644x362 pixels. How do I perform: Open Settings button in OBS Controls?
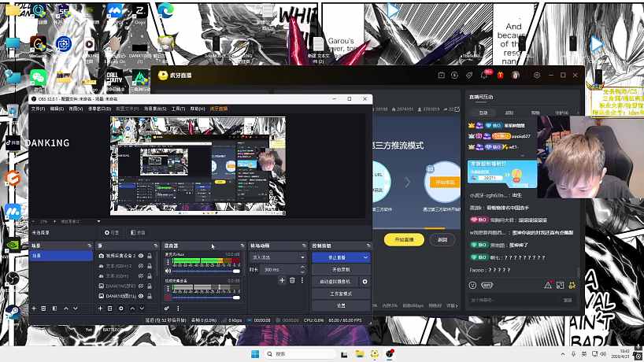click(341, 306)
